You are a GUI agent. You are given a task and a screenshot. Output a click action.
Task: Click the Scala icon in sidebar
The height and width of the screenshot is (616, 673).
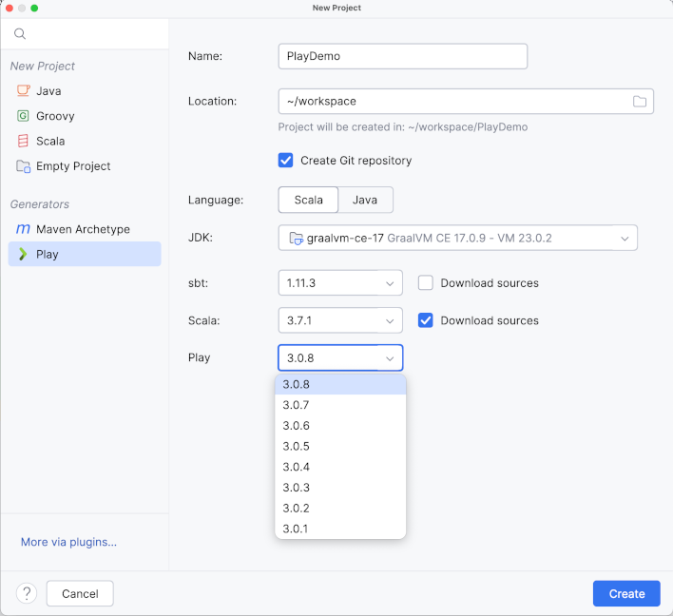23,141
